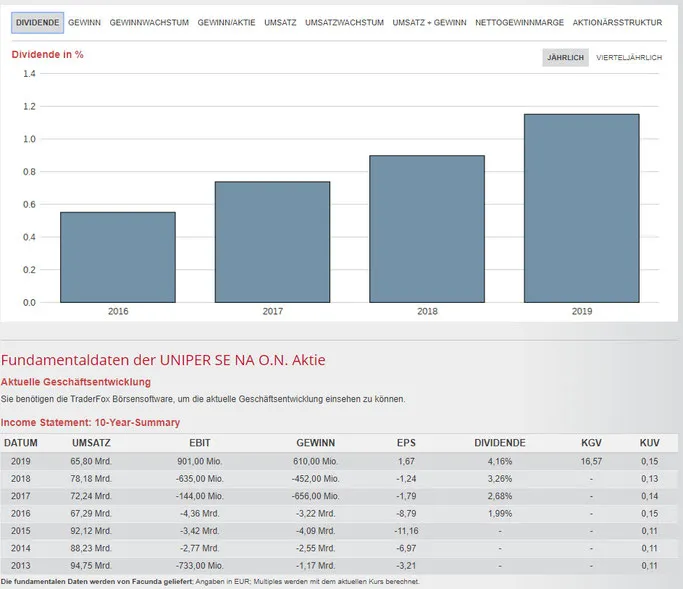Click the 88,23 Mrd. revenue value

pyautogui.click(x=91, y=548)
